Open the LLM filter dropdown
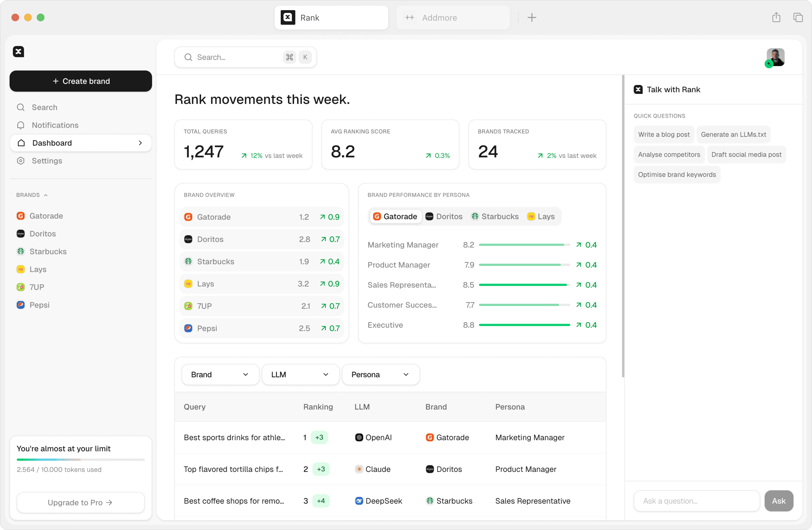The height and width of the screenshot is (530, 812). point(300,374)
